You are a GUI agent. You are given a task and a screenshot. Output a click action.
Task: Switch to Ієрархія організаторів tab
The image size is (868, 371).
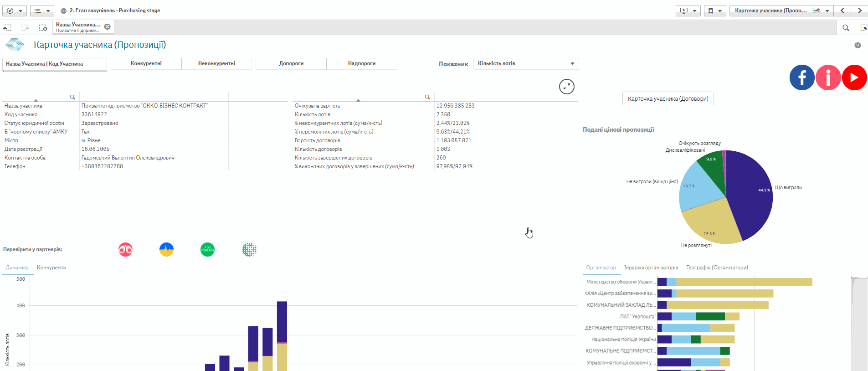pyautogui.click(x=651, y=268)
